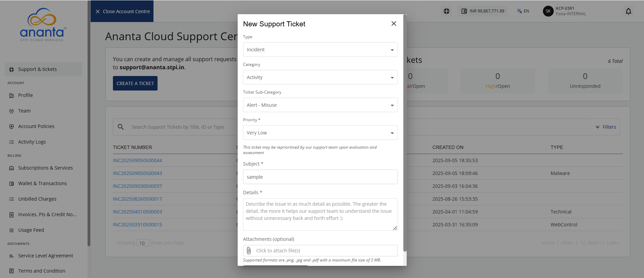The image size is (644, 278).
Task: Click the search magnifier icon
Action: (121, 127)
